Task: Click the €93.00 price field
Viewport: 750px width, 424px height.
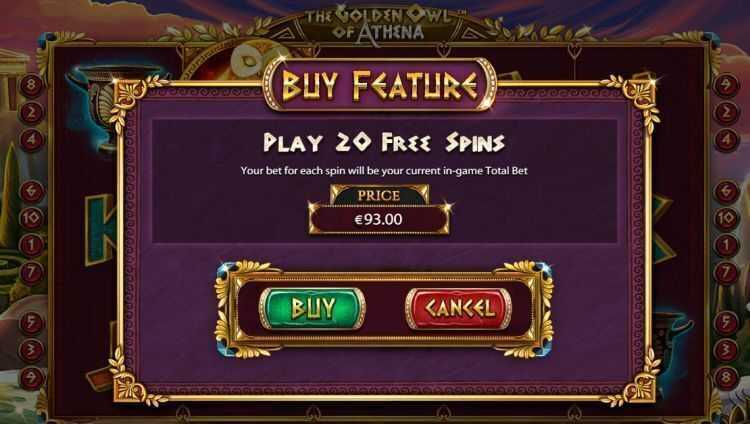Action: (379, 220)
